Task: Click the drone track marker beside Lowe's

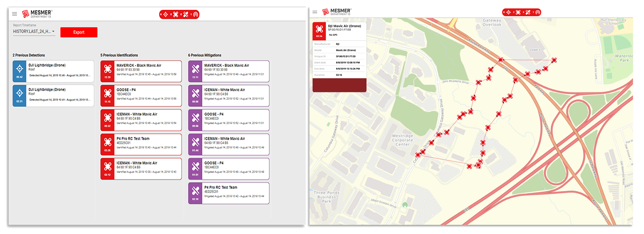Action: point(554,60)
